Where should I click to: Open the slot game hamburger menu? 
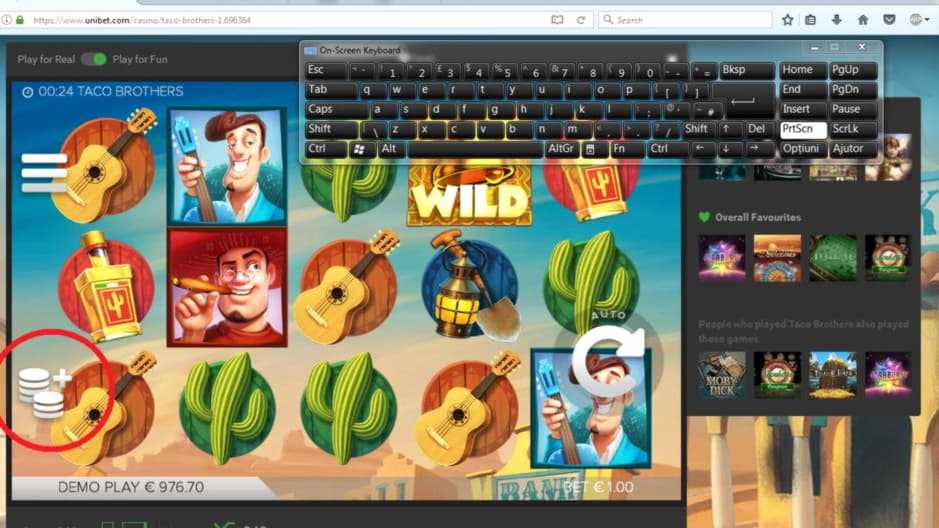click(x=44, y=172)
